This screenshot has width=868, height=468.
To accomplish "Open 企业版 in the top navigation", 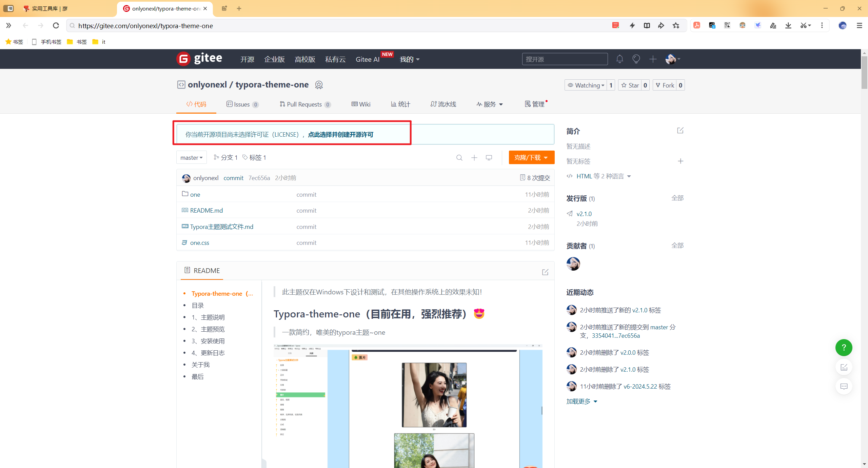I will [x=274, y=59].
